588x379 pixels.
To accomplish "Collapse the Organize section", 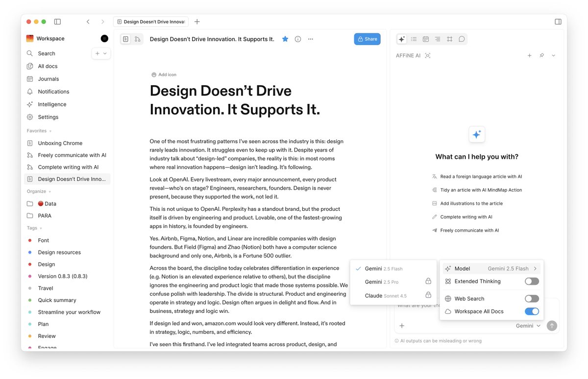I will pyautogui.click(x=39, y=191).
